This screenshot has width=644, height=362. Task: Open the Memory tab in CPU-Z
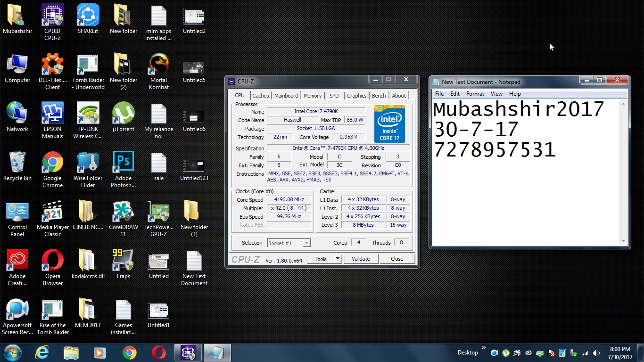point(312,96)
